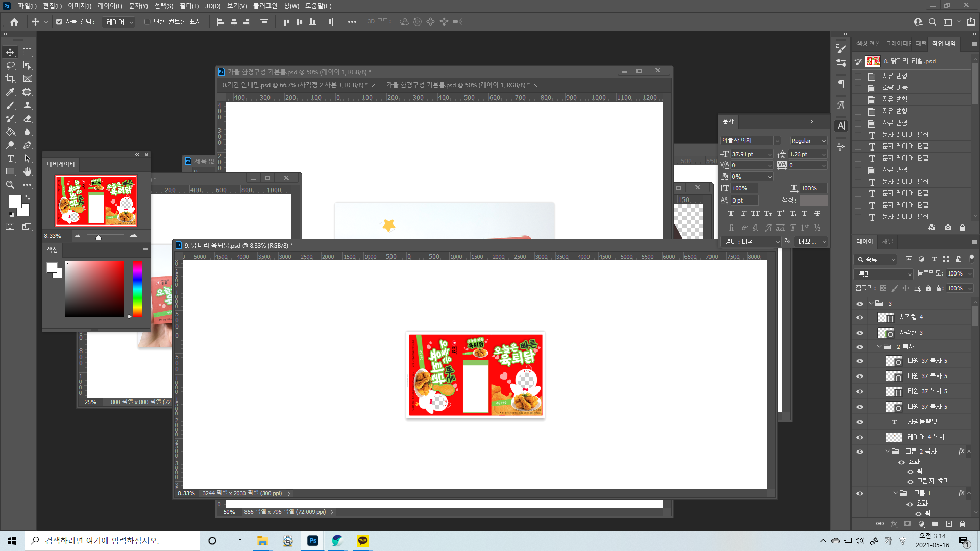Select the Horizontal Type tool

[x=10, y=158]
